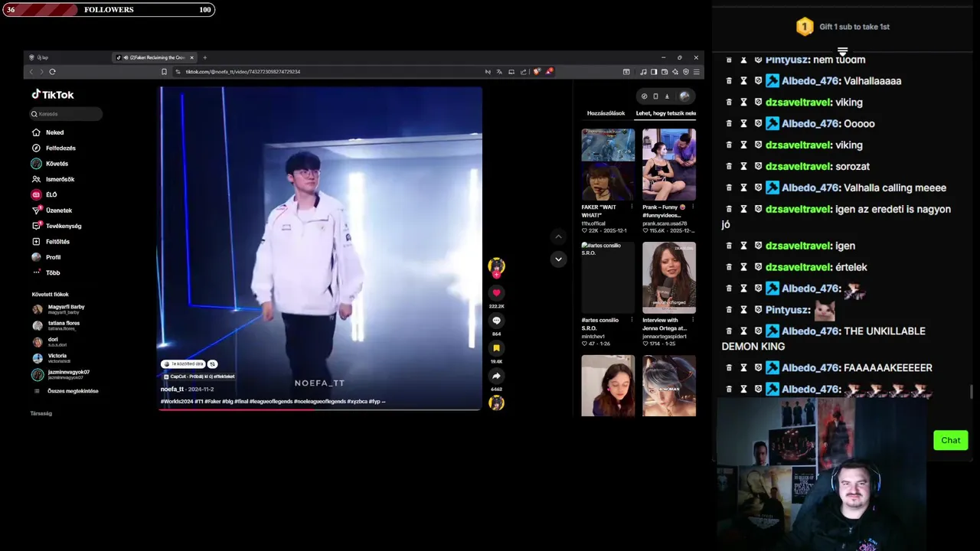Expand full video description after hashtags

point(383,401)
